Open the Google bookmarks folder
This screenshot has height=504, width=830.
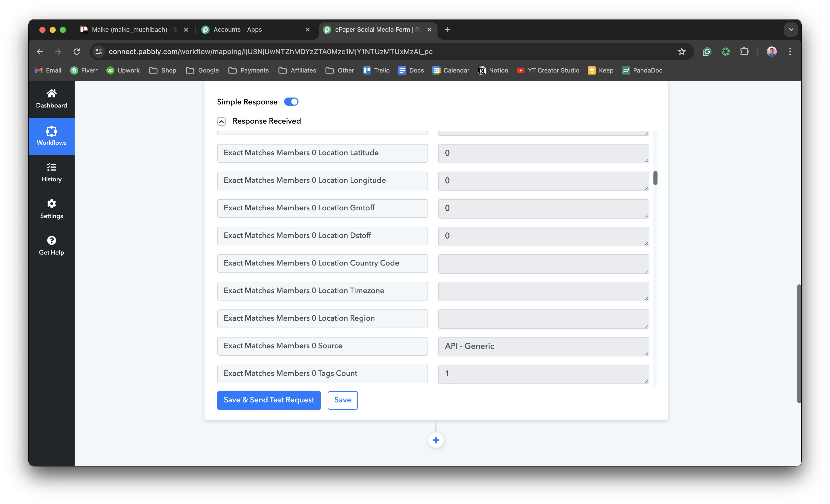[x=202, y=70]
